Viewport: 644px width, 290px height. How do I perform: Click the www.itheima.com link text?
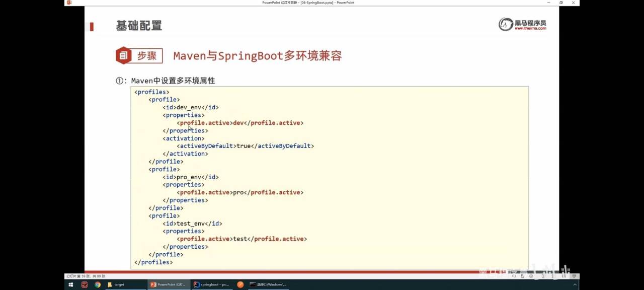[530, 29]
